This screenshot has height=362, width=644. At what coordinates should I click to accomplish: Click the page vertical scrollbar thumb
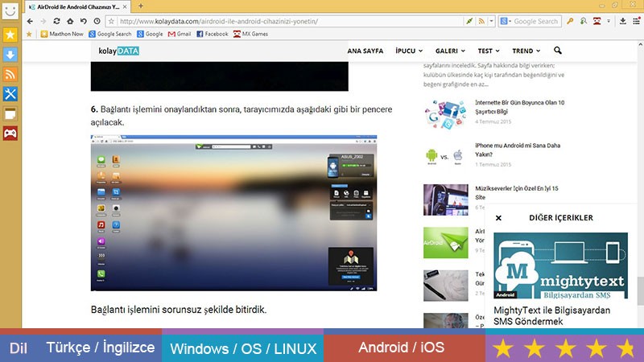pyautogui.click(x=640, y=291)
